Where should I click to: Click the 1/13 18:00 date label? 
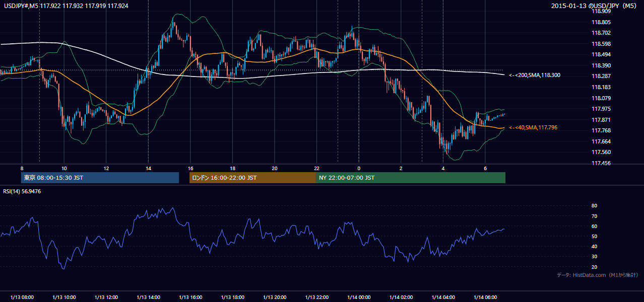(x=232, y=297)
